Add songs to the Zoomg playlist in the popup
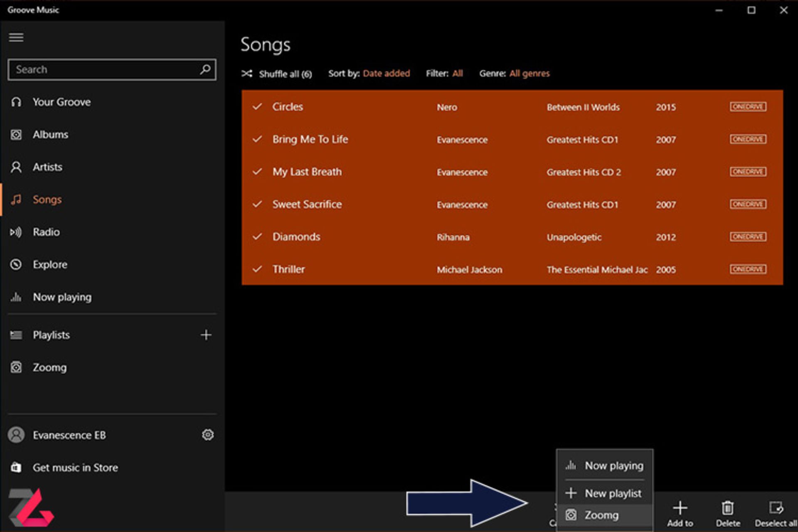 pyautogui.click(x=605, y=515)
